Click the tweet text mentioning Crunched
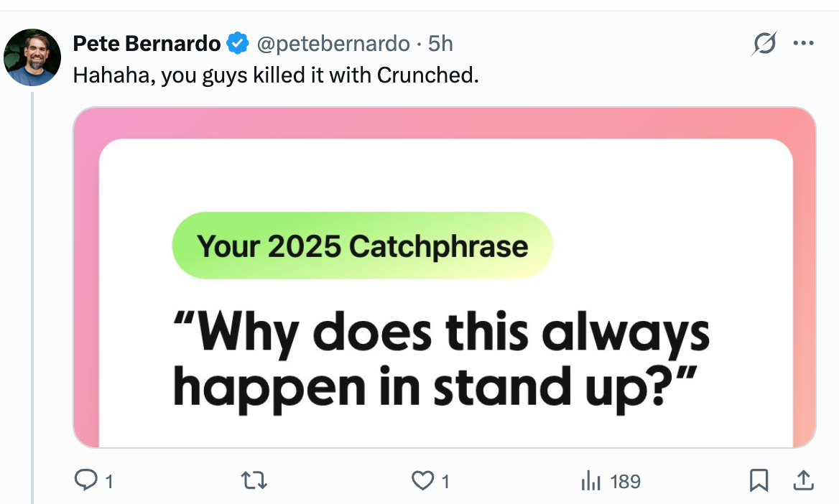839x504 pixels. [276, 75]
